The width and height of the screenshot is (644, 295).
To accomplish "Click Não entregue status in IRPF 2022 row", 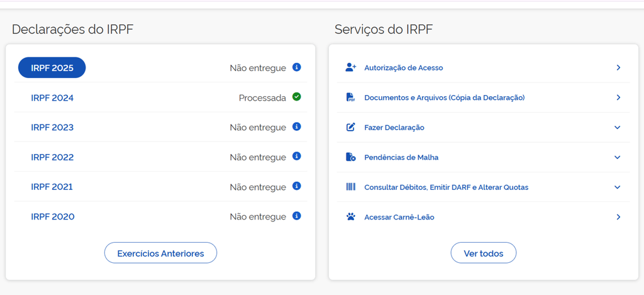I will point(258,157).
